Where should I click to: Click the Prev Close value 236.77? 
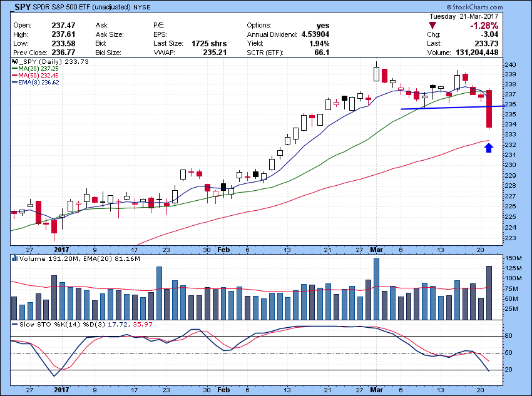[63, 53]
